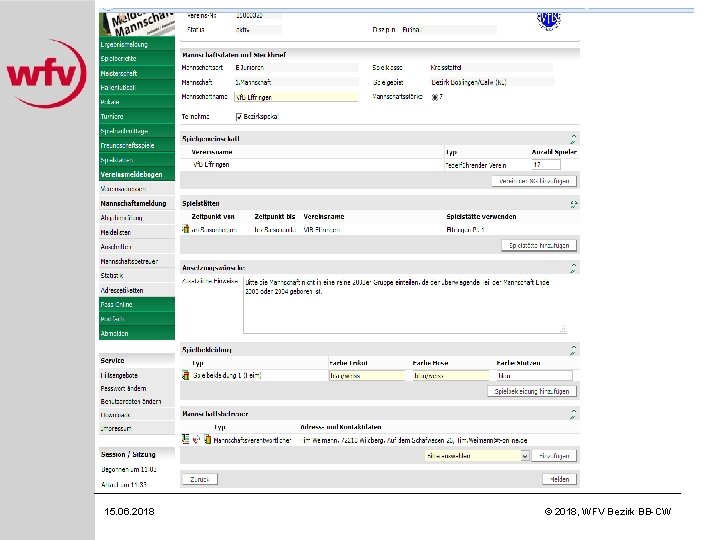Focus the Anzahl Spieler field showing 17

pyautogui.click(x=546, y=164)
